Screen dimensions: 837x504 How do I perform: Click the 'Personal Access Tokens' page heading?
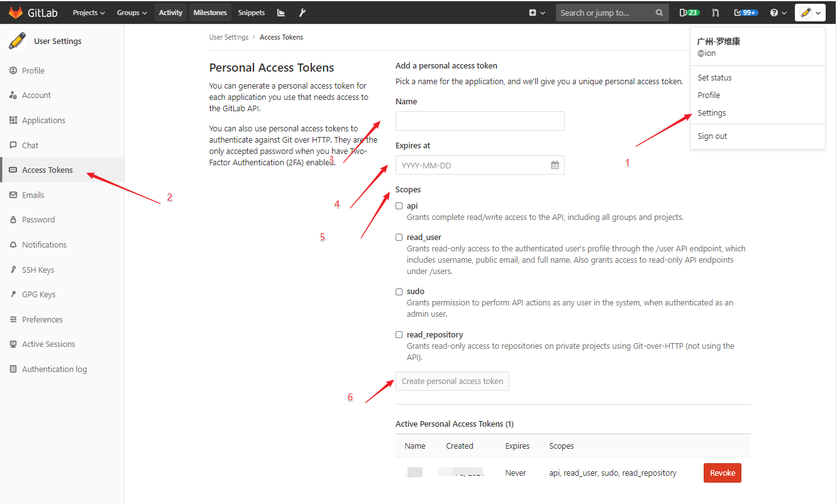(272, 68)
